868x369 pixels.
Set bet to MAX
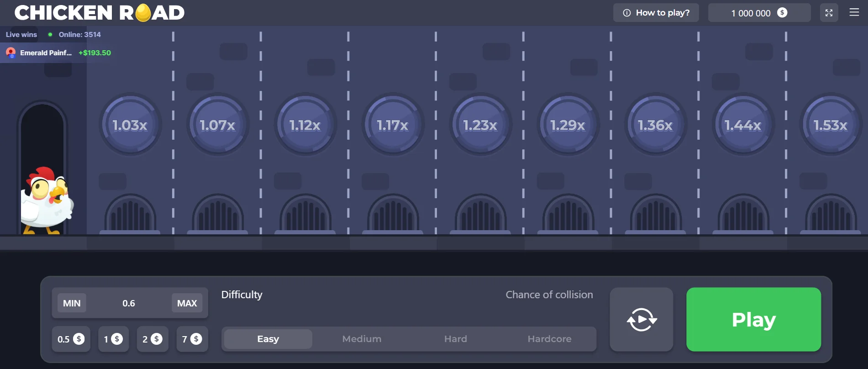187,303
